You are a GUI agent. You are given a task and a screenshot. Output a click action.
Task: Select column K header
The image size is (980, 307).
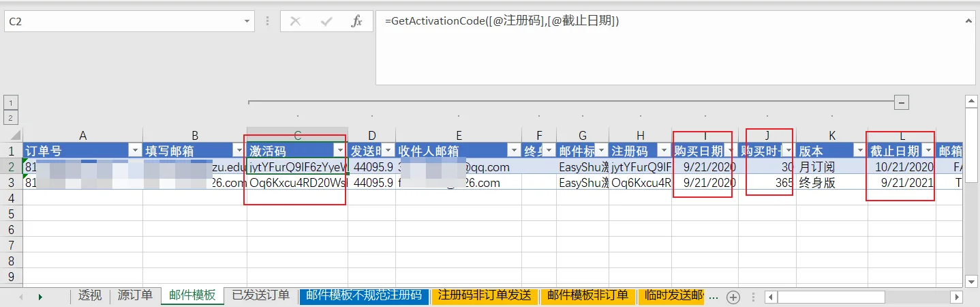click(832, 135)
